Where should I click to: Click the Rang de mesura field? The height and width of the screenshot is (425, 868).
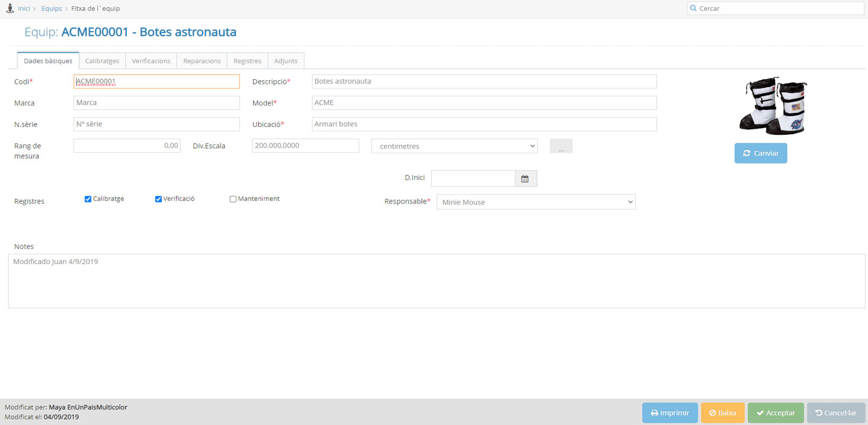[127, 145]
